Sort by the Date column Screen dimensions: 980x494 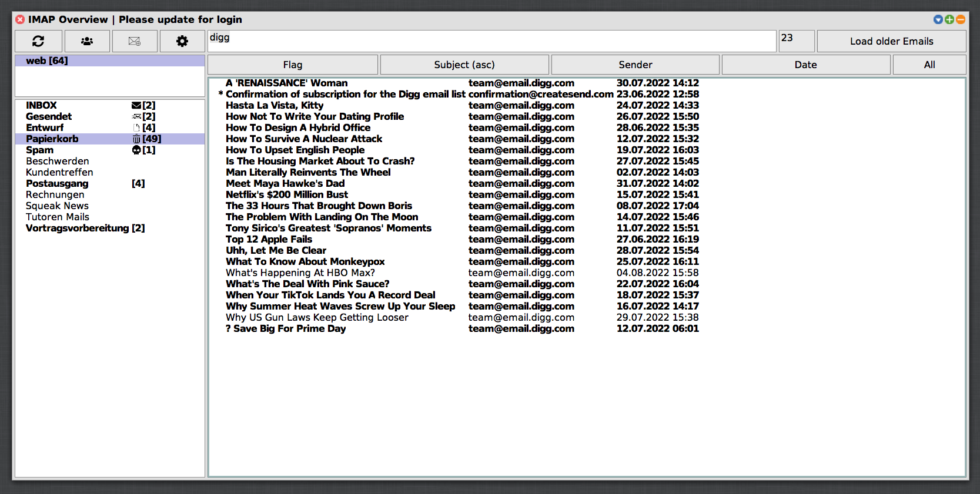click(806, 65)
